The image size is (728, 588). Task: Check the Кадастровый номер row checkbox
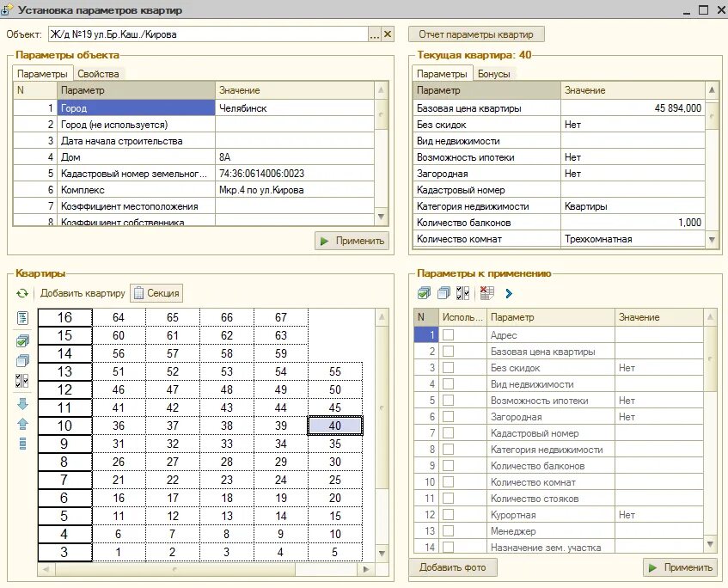click(x=449, y=433)
